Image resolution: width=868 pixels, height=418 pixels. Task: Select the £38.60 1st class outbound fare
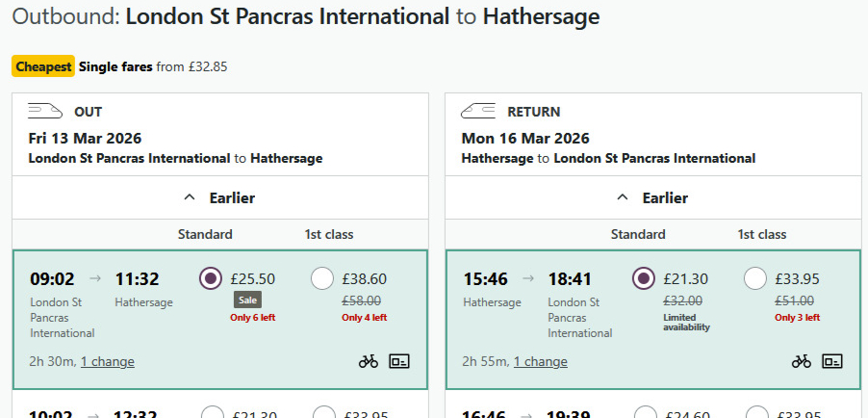(323, 278)
